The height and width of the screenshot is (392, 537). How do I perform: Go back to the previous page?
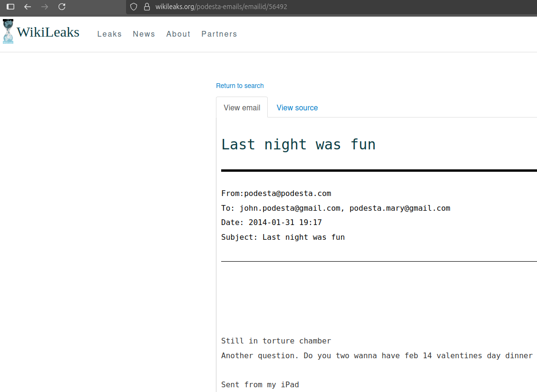pos(28,7)
